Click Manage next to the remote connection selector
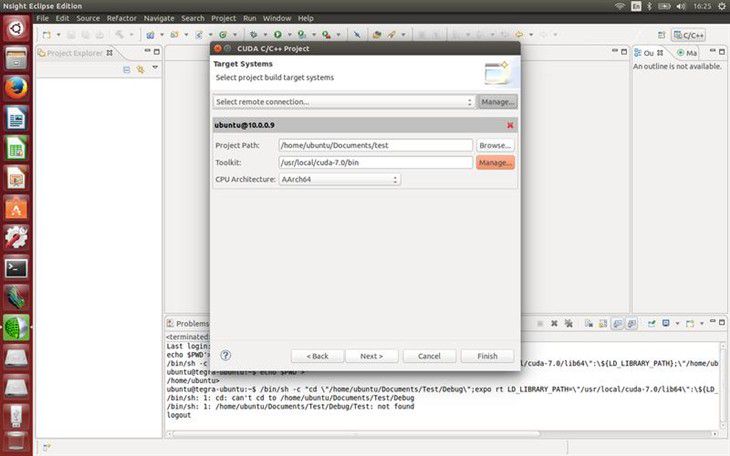The image size is (730, 456). 497,102
